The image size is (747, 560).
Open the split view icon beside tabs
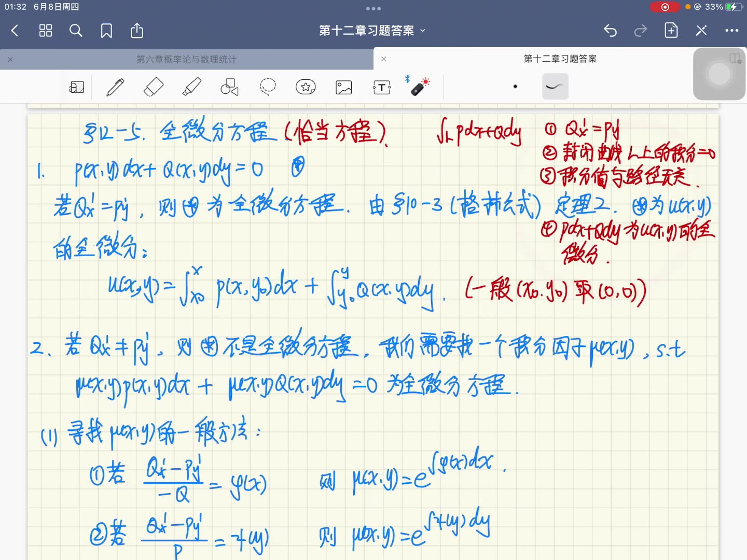(736, 59)
